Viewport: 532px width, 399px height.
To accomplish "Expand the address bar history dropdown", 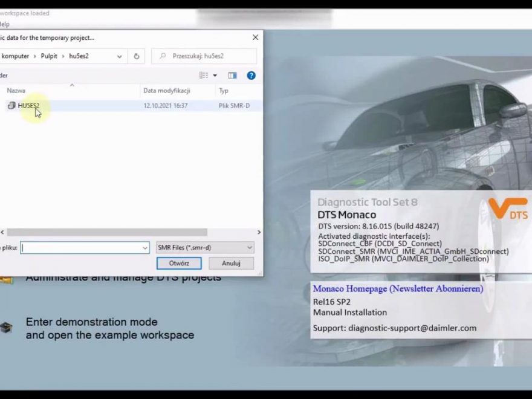I will (x=120, y=56).
